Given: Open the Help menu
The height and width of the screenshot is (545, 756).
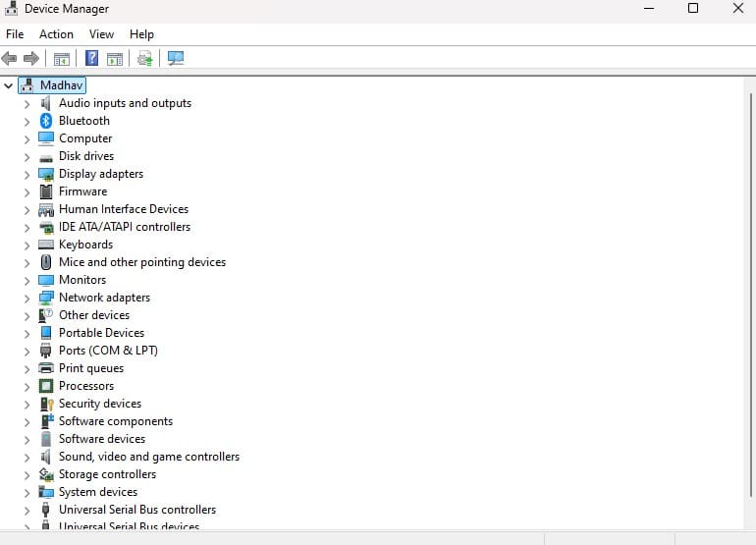Looking at the screenshot, I should tap(141, 34).
